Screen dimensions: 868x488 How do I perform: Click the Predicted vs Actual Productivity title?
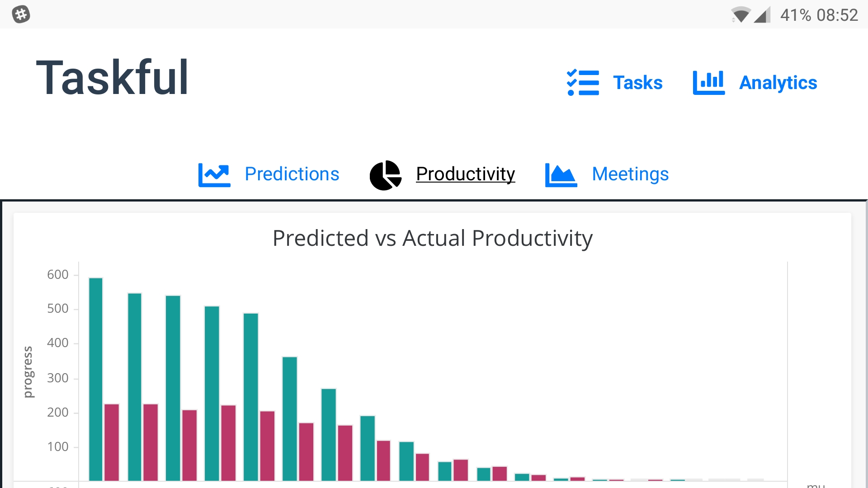(432, 238)
